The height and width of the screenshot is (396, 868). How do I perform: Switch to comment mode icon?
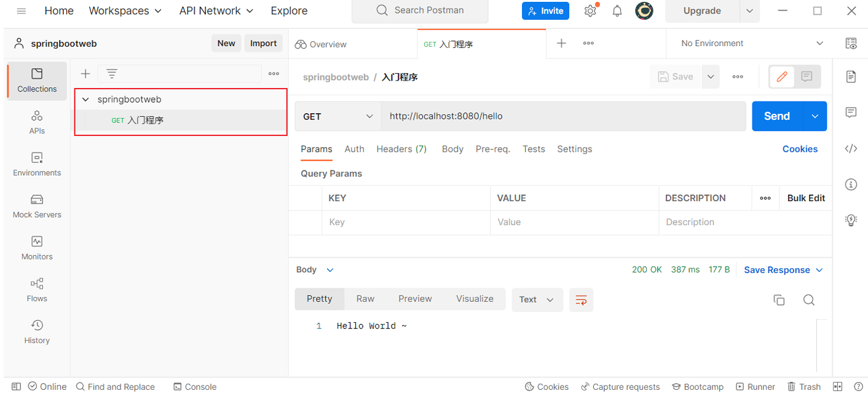pyautogui.click(x=807, y=77)
